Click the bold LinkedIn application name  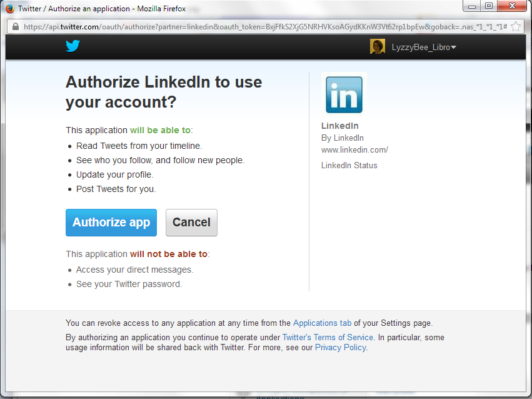click(x=339, y=126)
